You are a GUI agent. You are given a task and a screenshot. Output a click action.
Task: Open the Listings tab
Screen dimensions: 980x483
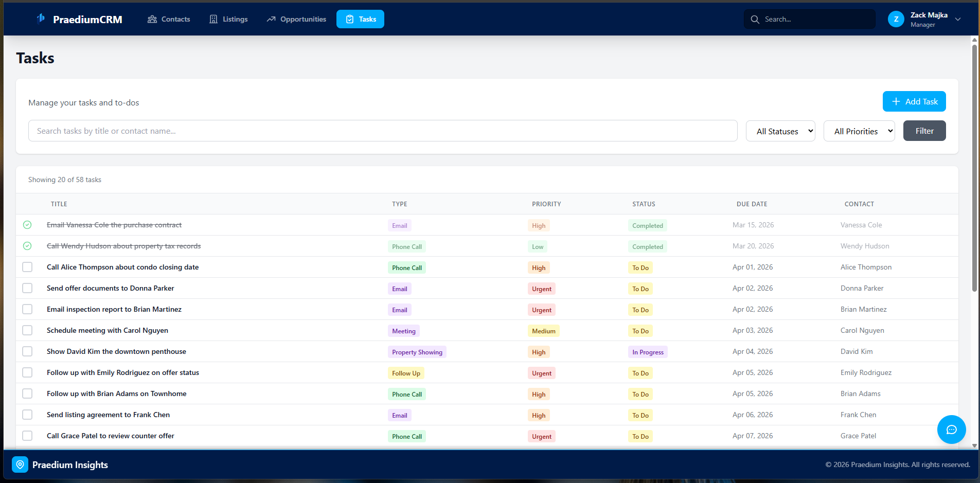click(x=228, y=19)
